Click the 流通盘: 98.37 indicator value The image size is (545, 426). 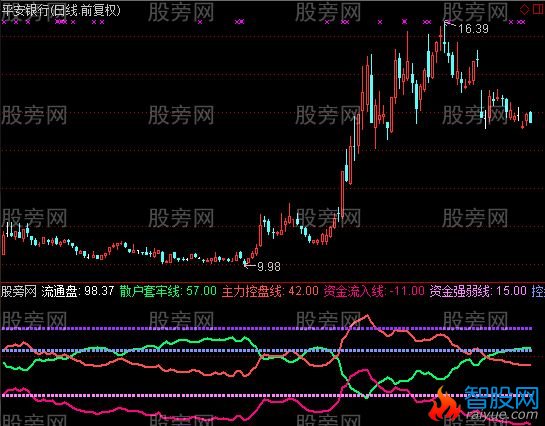pyautogui.click(x=78, y=291)
